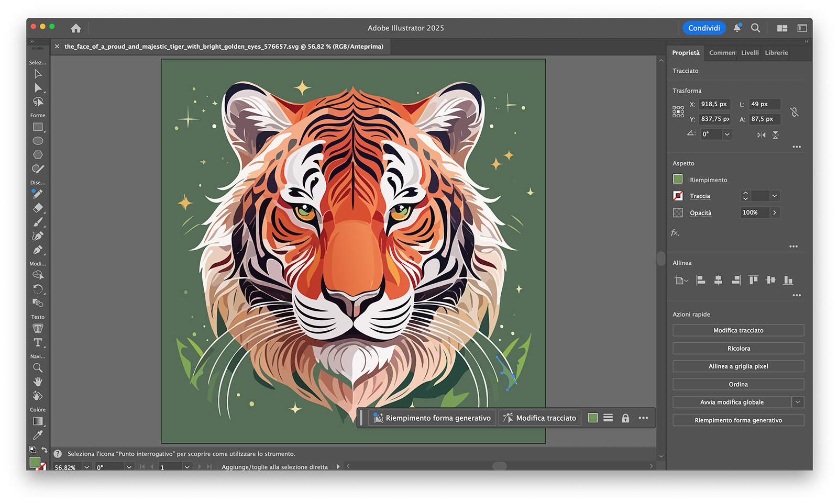Toggle constrain width and height proportions link
Image resolution: width=838 pixels, height=504 pixels.
tap(794, 112)
